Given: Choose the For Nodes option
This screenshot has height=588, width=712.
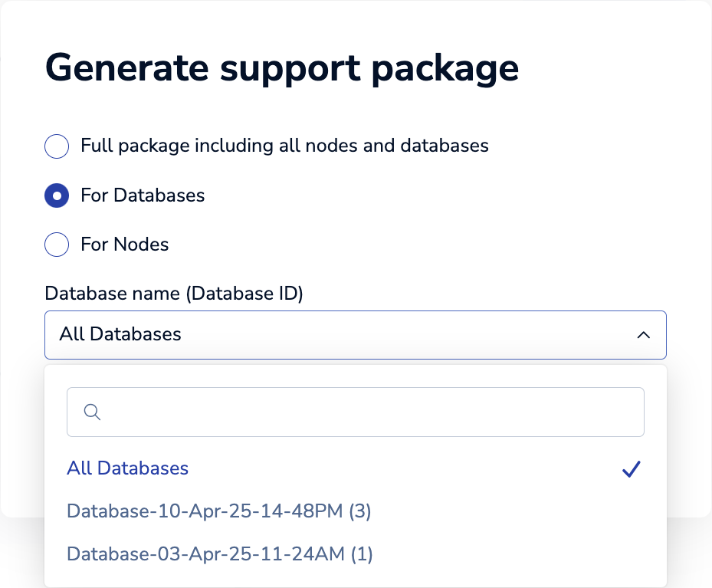Looking at the screenshot, I should point(57,245).
